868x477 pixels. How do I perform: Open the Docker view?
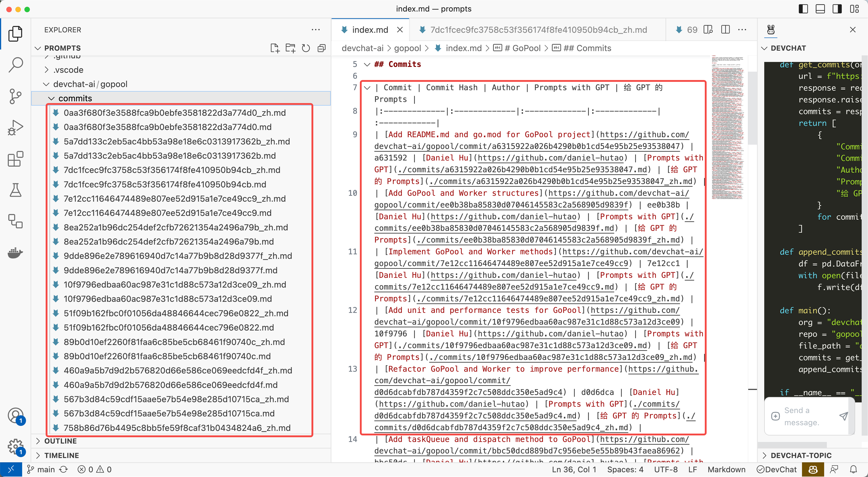point(16,253)
